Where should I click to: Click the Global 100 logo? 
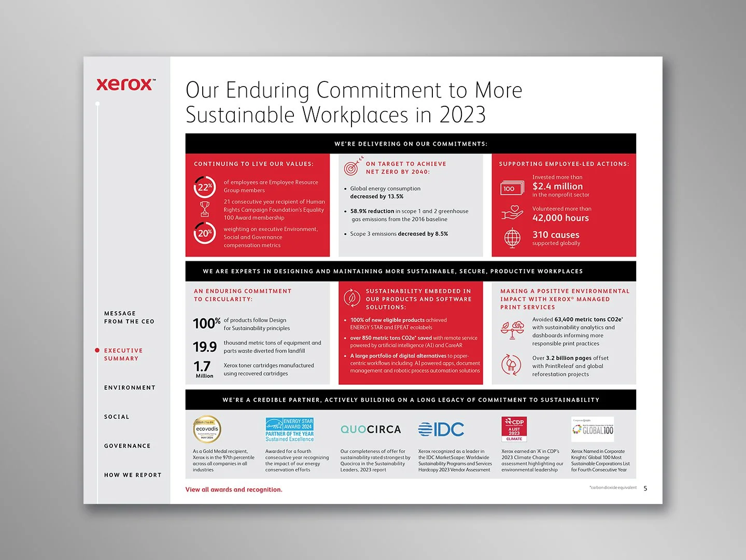pyautogui.click(x=593, y=429)
